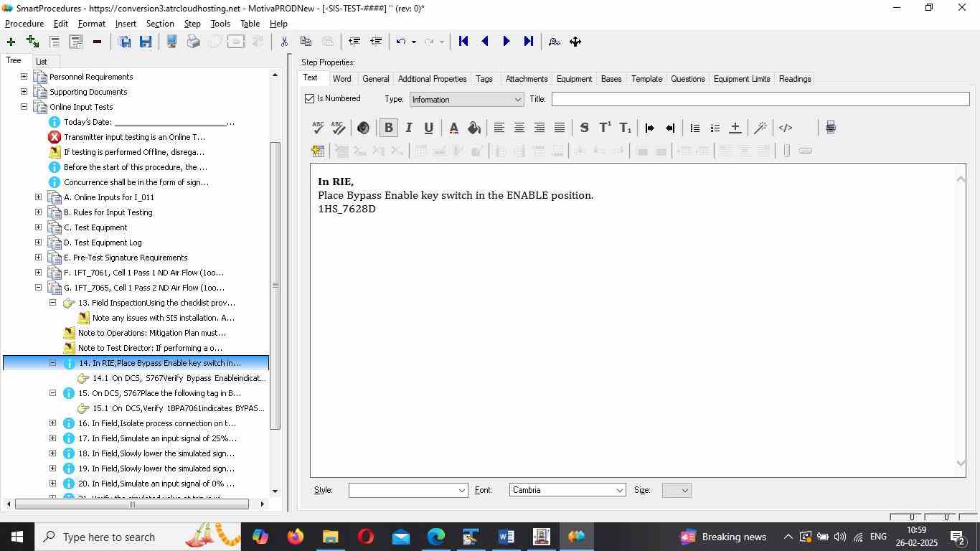980x551 pixels.
Task: Toggle superscript T formatting
Action: point(605,128)
